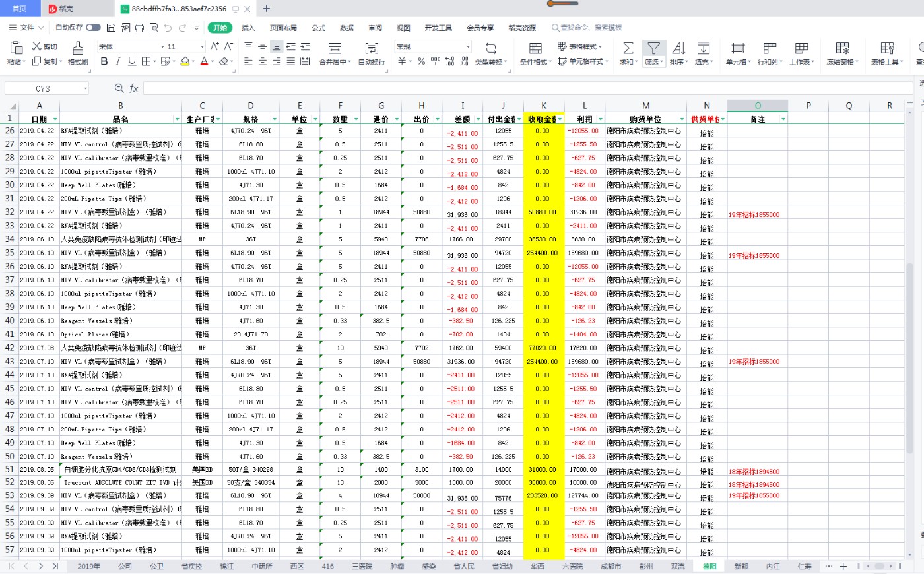Open Print Preview icon
This screenshot has height=574, width=924.
154,28
